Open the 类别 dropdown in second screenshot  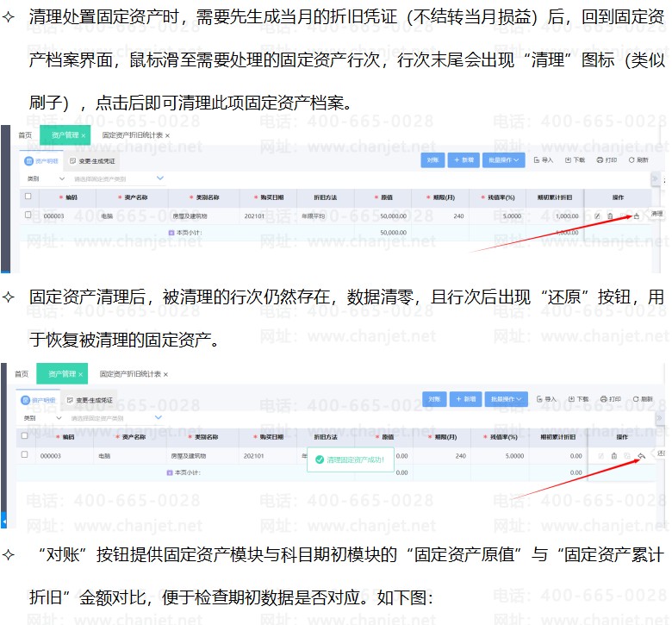42,418
